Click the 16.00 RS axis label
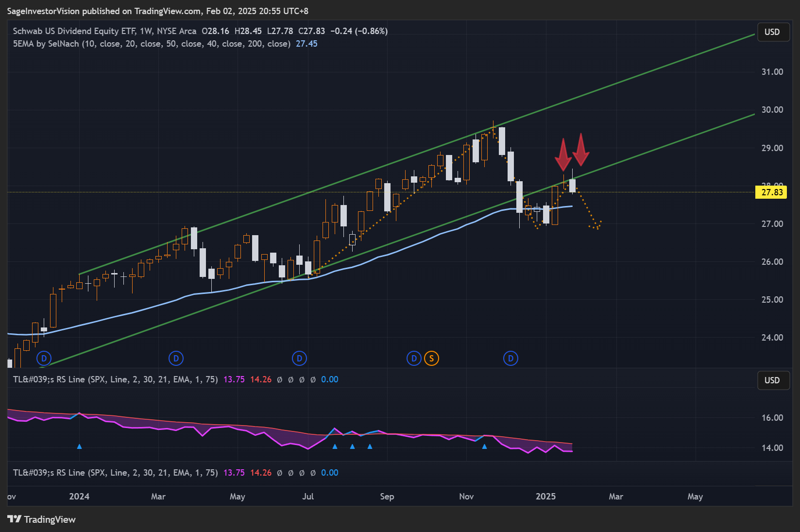800x532 pixels. click(x=772, y=418)
